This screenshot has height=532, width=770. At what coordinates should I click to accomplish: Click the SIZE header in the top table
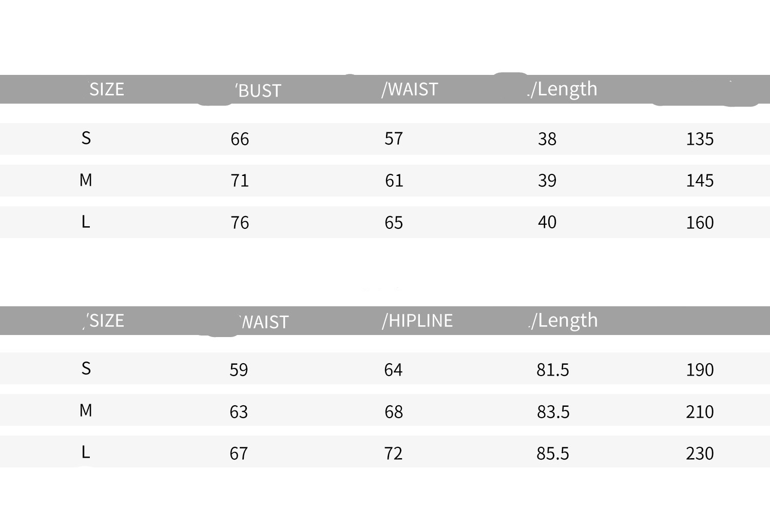[106, 89]
